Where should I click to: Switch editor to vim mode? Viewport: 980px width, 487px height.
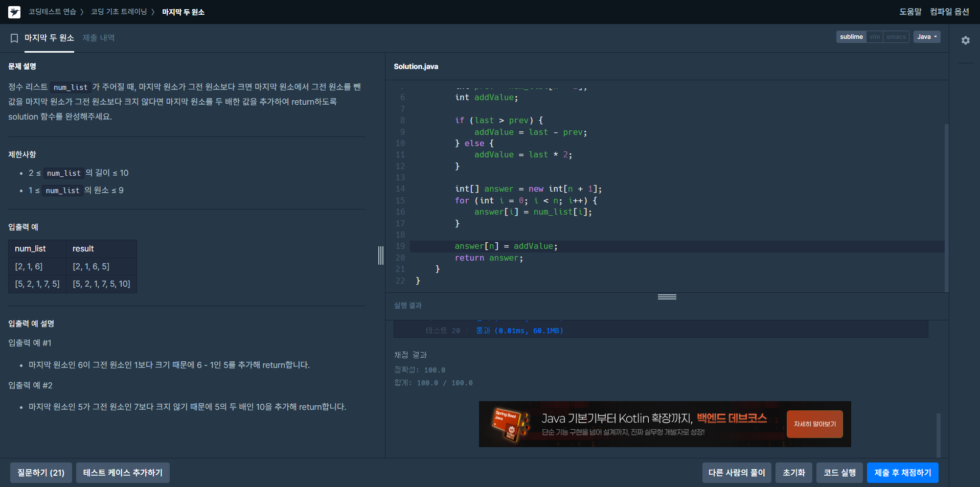tap(875, 37)
